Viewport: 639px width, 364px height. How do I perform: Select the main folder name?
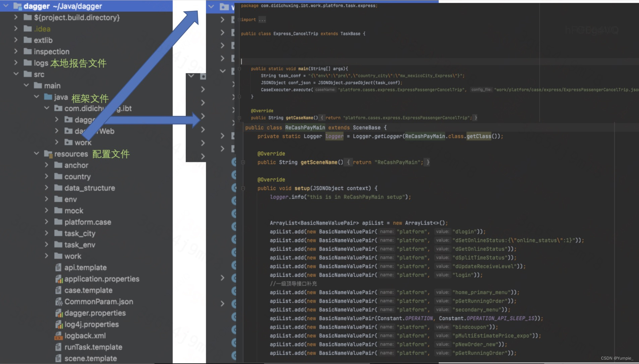[x=52, y=85]
